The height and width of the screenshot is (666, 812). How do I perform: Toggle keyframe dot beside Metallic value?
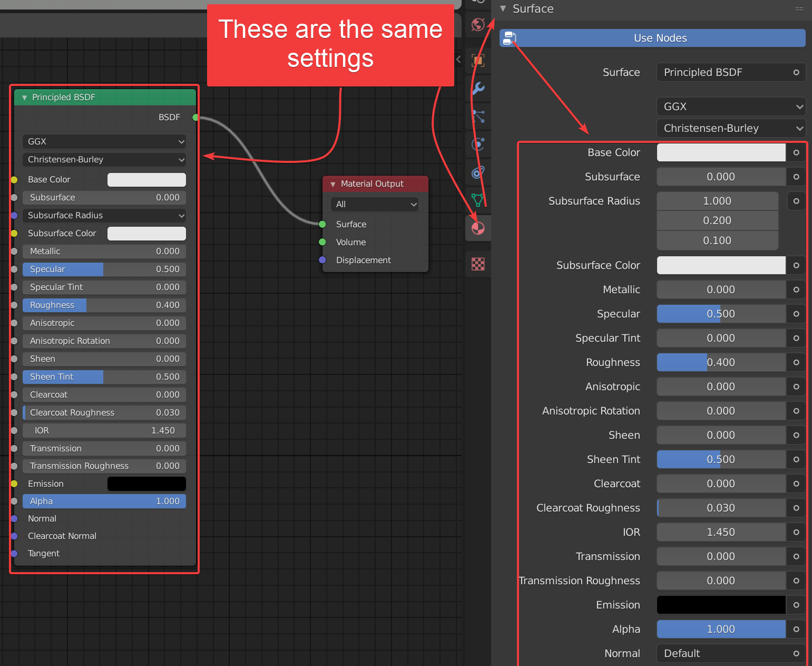pyautogui.click(x=796, y=289)
